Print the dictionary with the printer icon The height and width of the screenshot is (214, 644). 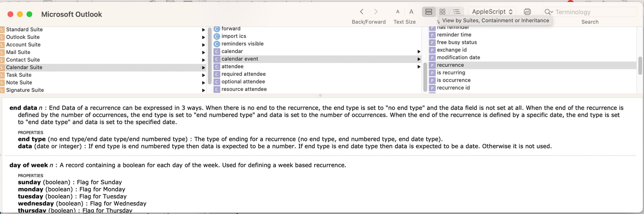click(527, 12)
